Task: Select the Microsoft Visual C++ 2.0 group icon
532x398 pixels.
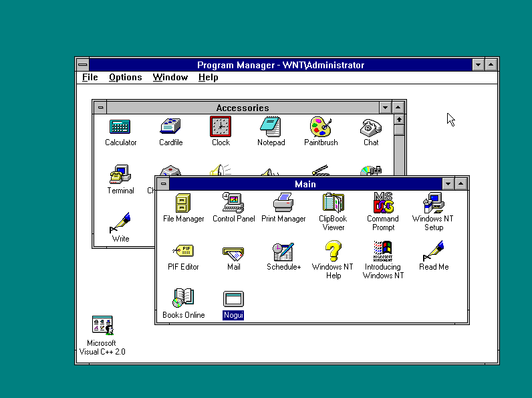Action: click(102, 326)
